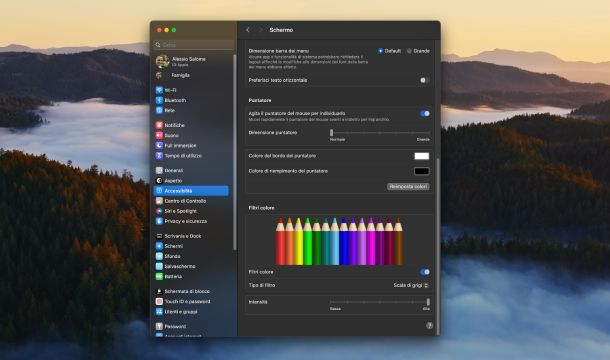Viewport: 610px width, 360px height.
Task: Click the colored pencils preview image
Action: pos(339,241)
